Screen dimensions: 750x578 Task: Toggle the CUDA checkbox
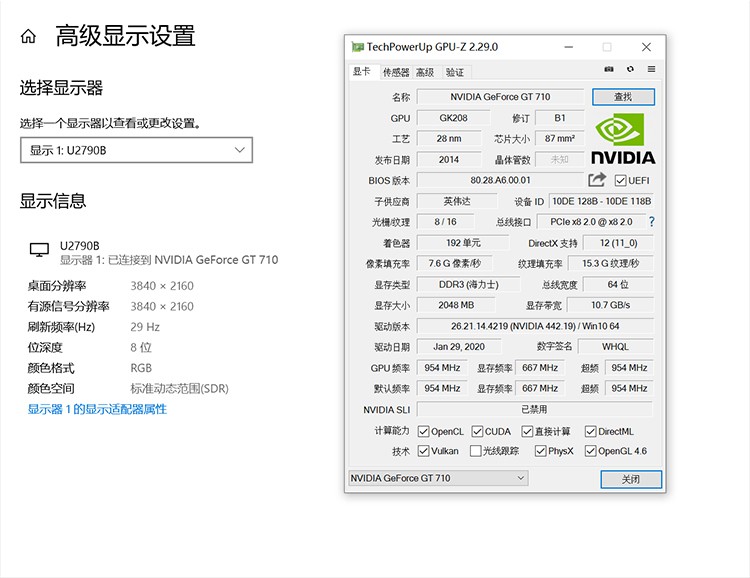[x=477, y=432]
